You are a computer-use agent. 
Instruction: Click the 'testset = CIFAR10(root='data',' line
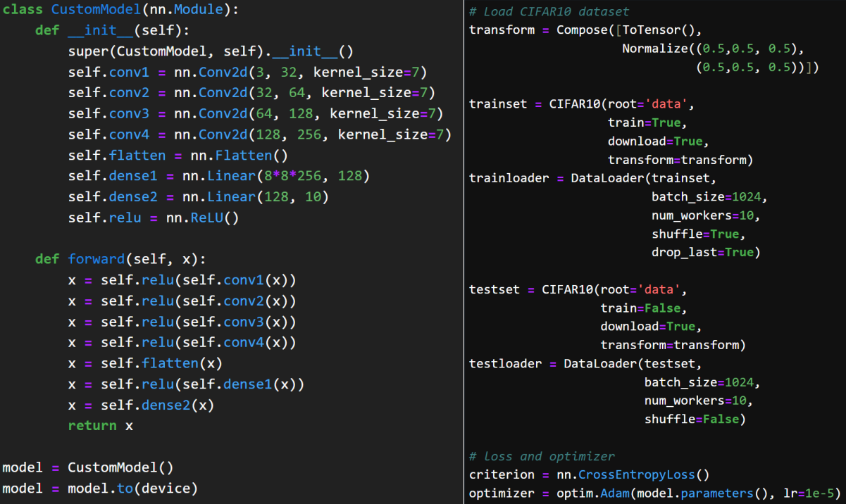click(578, 289)
